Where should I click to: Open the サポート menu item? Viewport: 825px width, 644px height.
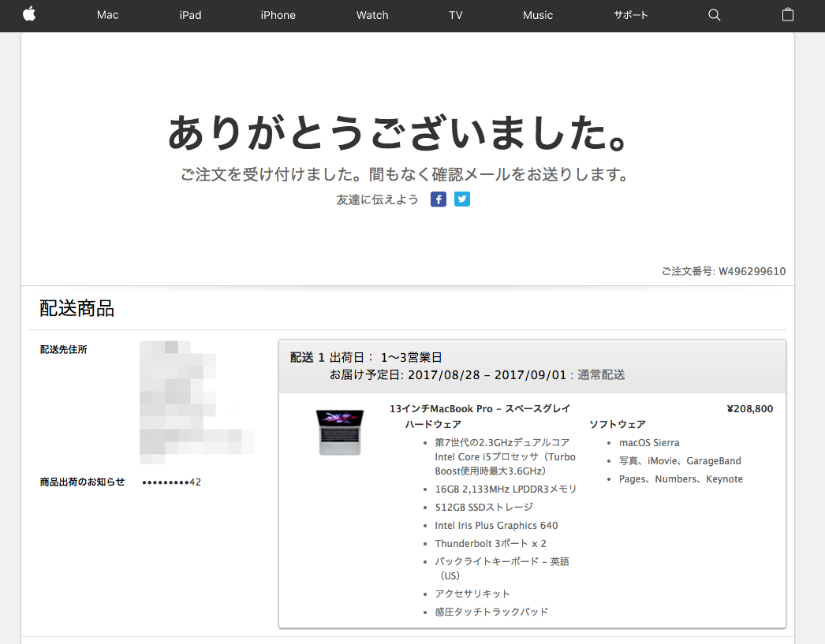(x=630, y=15)
